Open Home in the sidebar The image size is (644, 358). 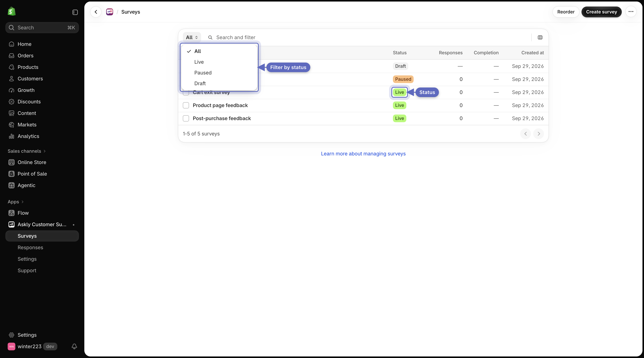click(42, 44)
